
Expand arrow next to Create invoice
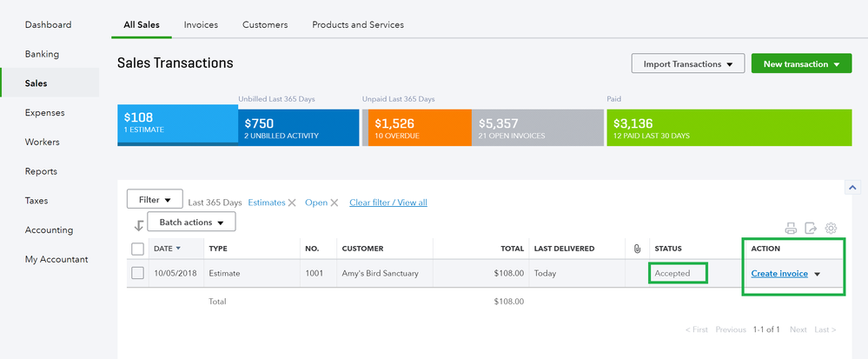point(817,274)
